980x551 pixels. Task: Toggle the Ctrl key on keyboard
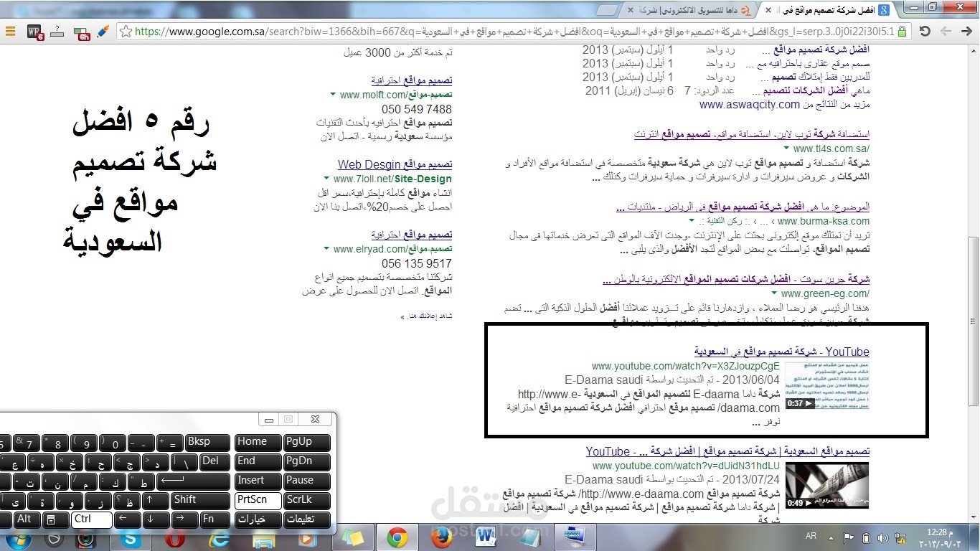tap(91, 519)
